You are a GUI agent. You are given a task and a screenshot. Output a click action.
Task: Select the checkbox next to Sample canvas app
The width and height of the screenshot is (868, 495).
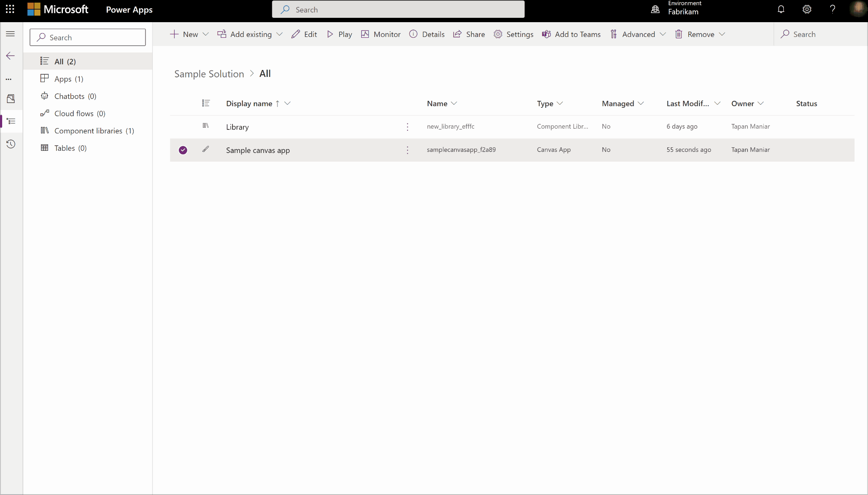(x=183, y=149)
